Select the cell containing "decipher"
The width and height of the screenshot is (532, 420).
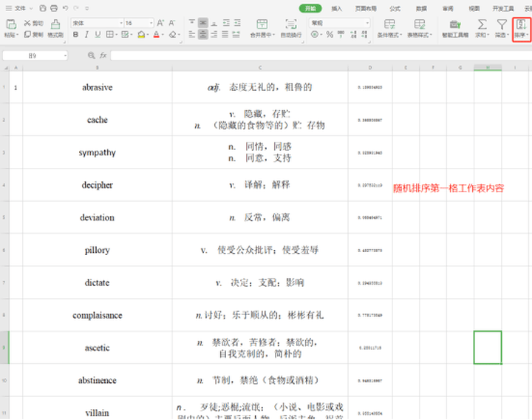[x=98, y=185]
